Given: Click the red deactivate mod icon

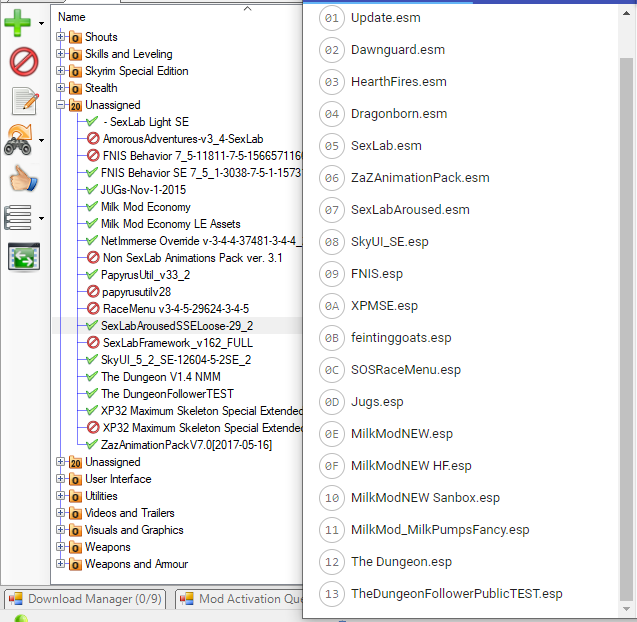Looking at the screenshot, I should click(24, 62).
